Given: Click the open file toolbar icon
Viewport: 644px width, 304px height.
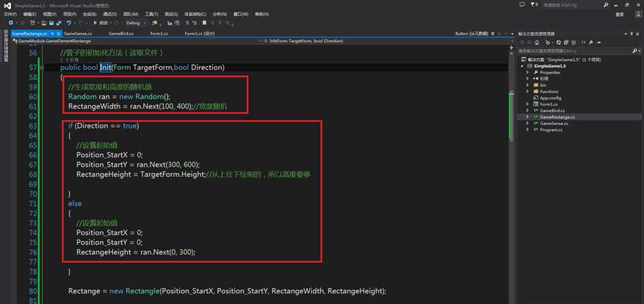Looking at the screenshot, I should (44, 23).
